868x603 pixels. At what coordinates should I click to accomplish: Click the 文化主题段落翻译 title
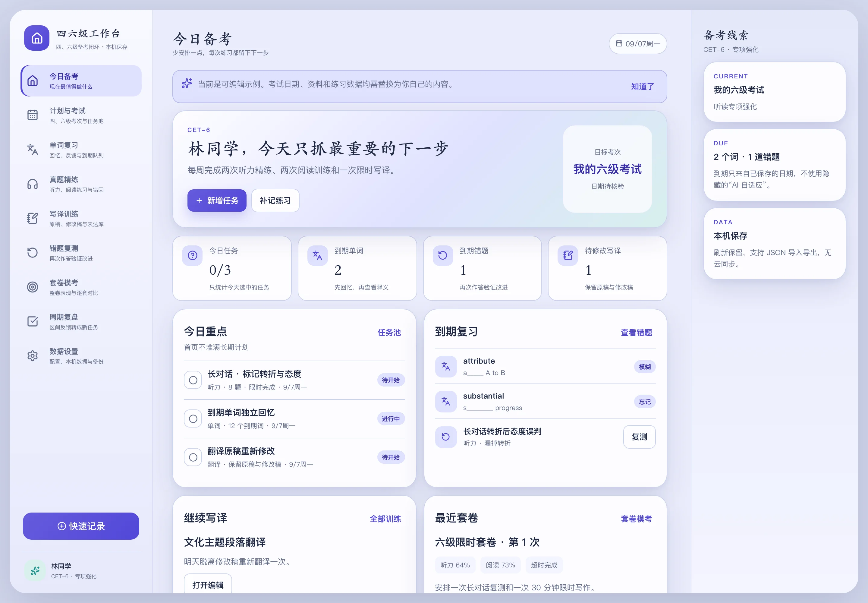[x=225, y=542]
